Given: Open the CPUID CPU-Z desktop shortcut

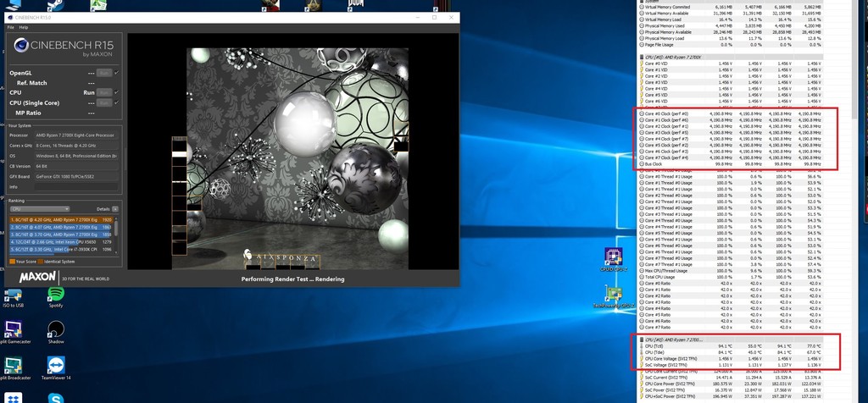Looking at the screenshot, I should click(x=614, y=261).
